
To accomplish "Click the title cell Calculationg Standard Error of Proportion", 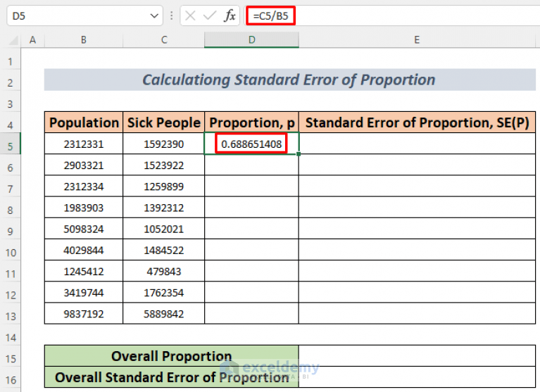I will pos(289,80).
